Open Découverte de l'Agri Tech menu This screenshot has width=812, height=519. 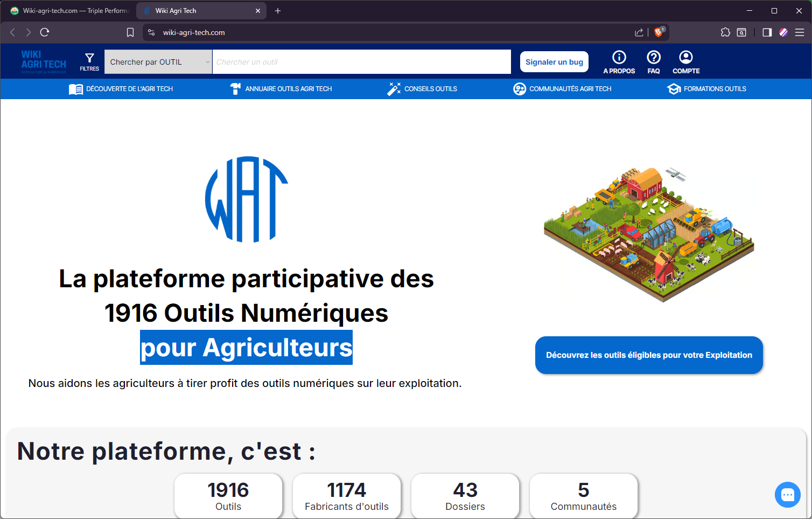(121, 89)
